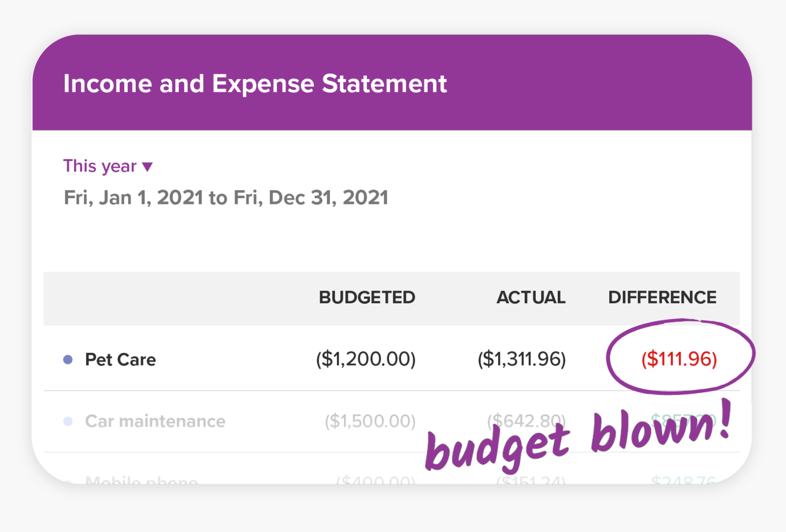The height and width of the screenshot is (532, 786).
Task: Toggle visibility of the Car maintenance row
Action: click(x=68, y=421)
